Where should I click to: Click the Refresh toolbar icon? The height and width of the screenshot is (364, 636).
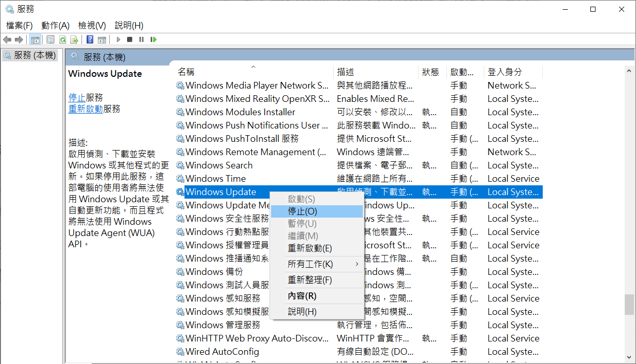coord(63,39)
